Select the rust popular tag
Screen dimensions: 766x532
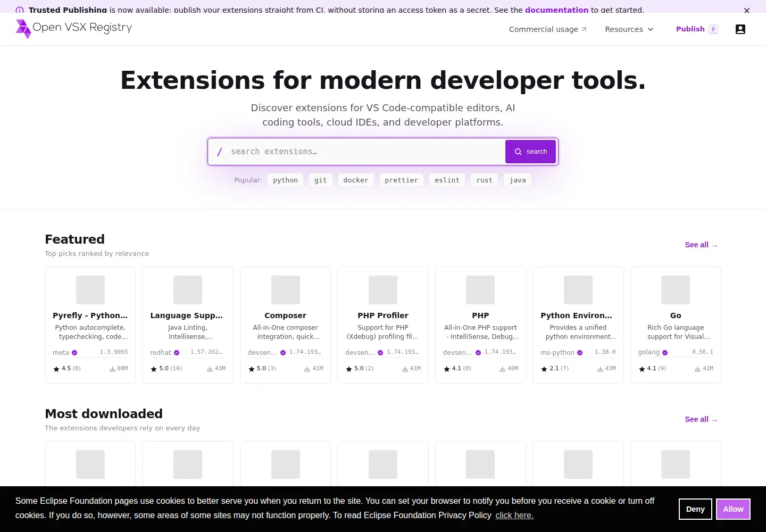coord(484,180)
